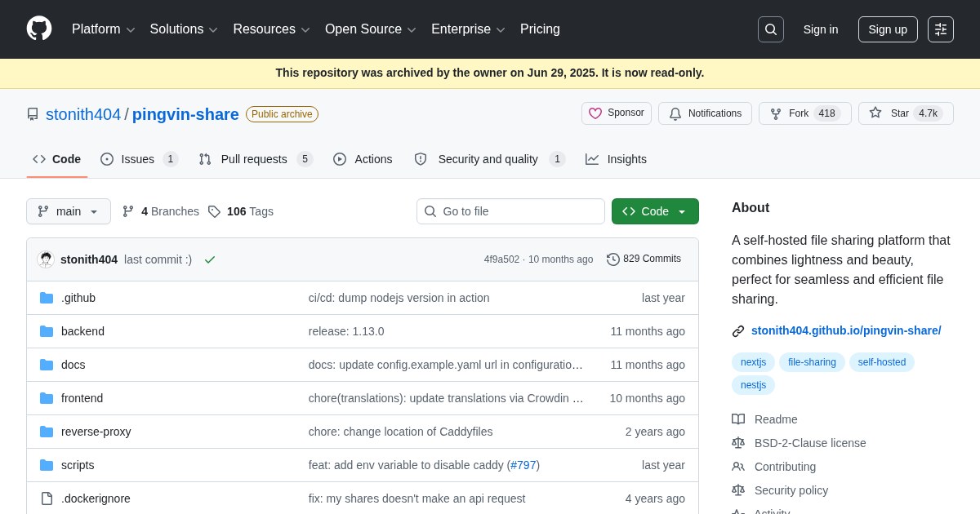Open the reverse-proxy folder
980x514 pixels.
(x=96, y=432)
